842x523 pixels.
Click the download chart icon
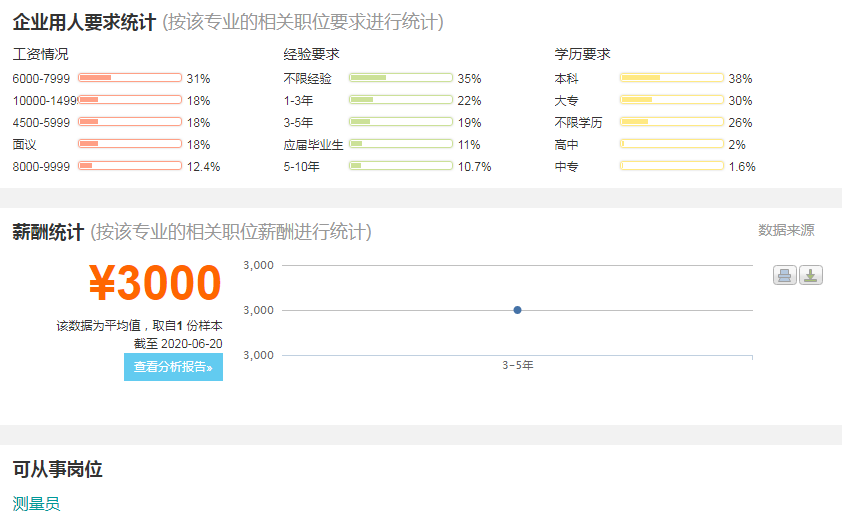[x=811, y=275]
